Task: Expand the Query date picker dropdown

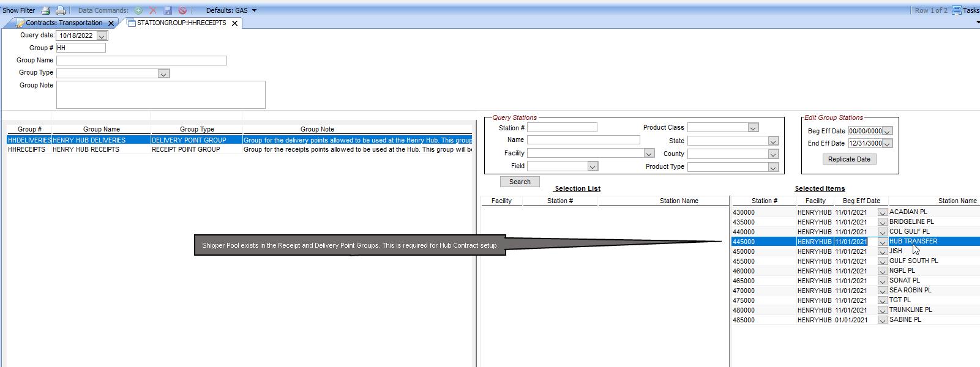Action: click(x=102, y=36)
